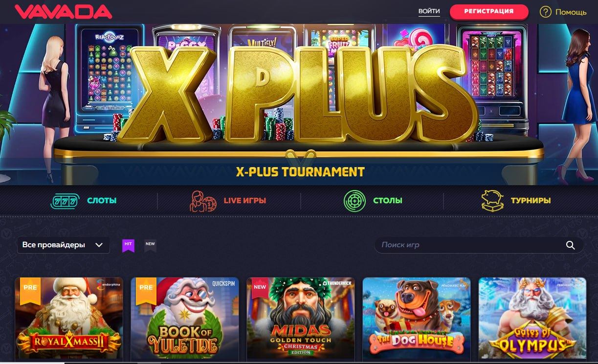The image size is (598, 364).
Task: Toggle the purple HIT filter flag
Action: click(128, 245)
